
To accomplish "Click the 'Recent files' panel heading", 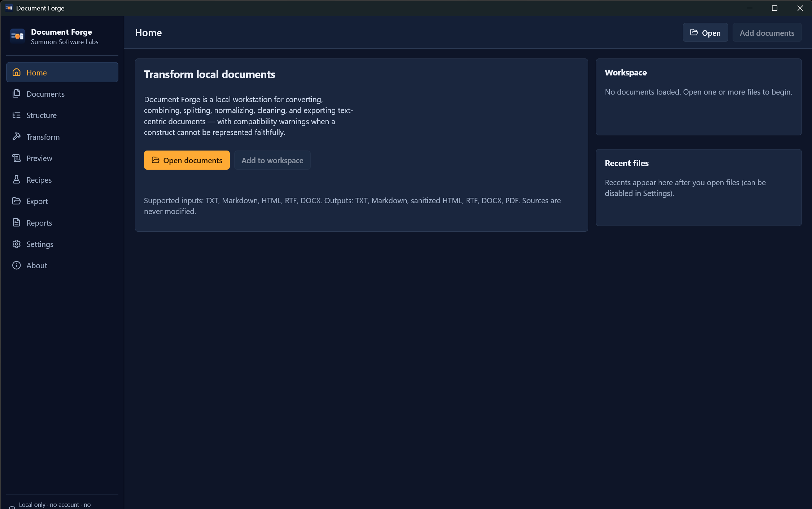I will [x=627, y=163].
